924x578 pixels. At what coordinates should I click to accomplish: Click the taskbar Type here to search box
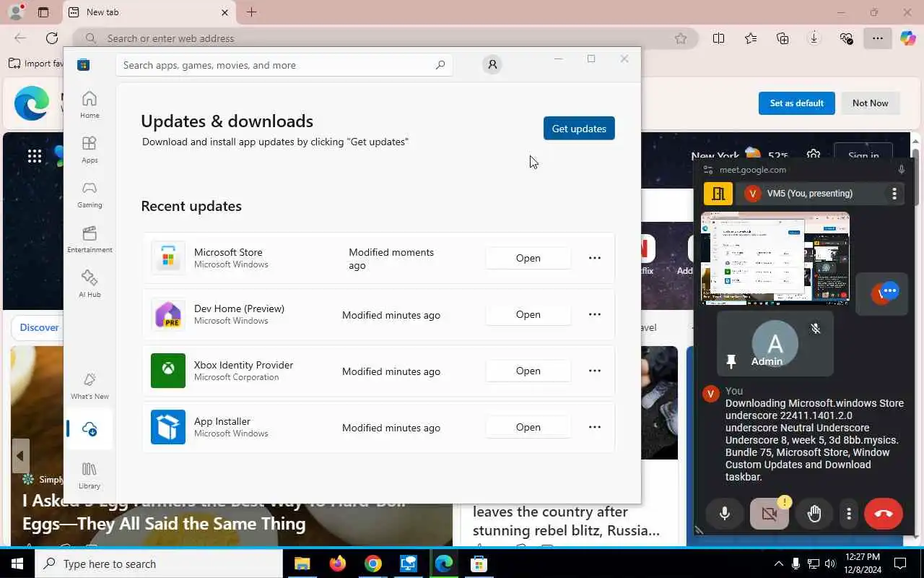click(x=159, y=564)
